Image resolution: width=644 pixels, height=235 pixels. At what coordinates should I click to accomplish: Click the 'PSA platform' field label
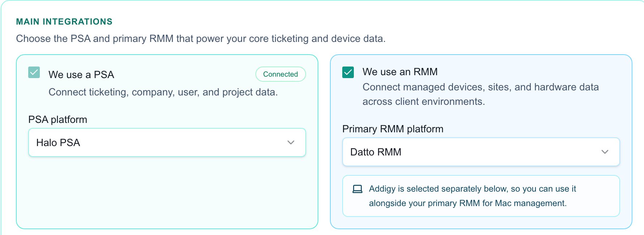[58, 120]
